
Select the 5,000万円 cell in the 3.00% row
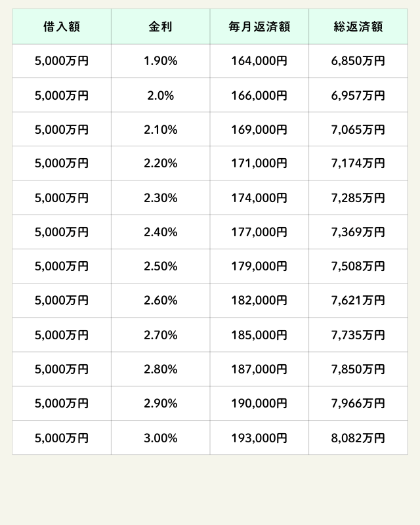point(62,438)
